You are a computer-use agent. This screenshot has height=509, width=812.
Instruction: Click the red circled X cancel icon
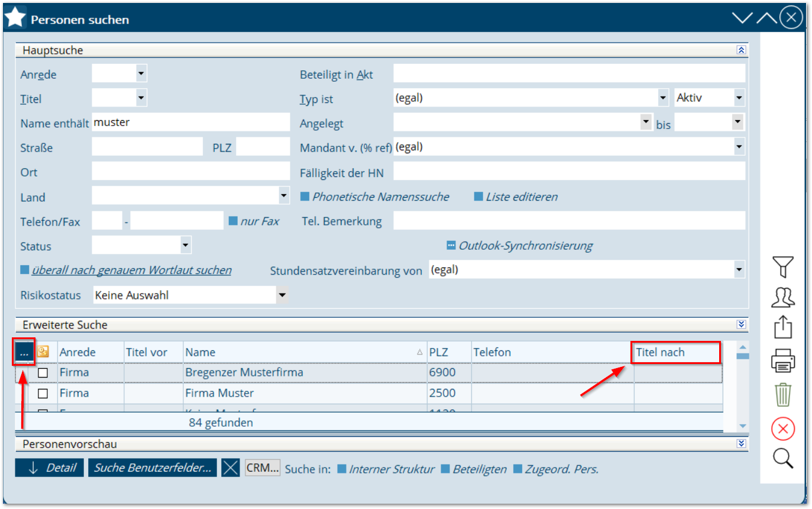point(782,429)
